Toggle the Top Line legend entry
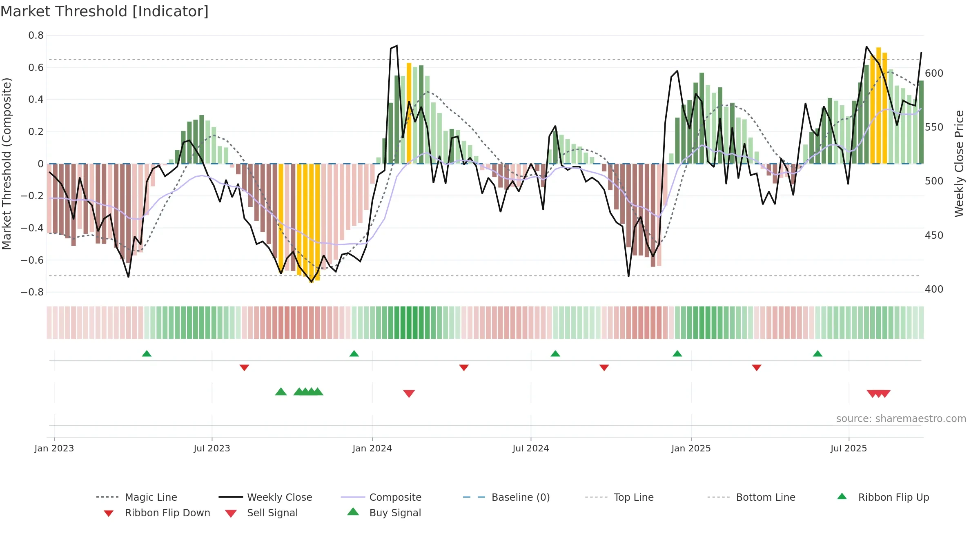 (619, 497)
